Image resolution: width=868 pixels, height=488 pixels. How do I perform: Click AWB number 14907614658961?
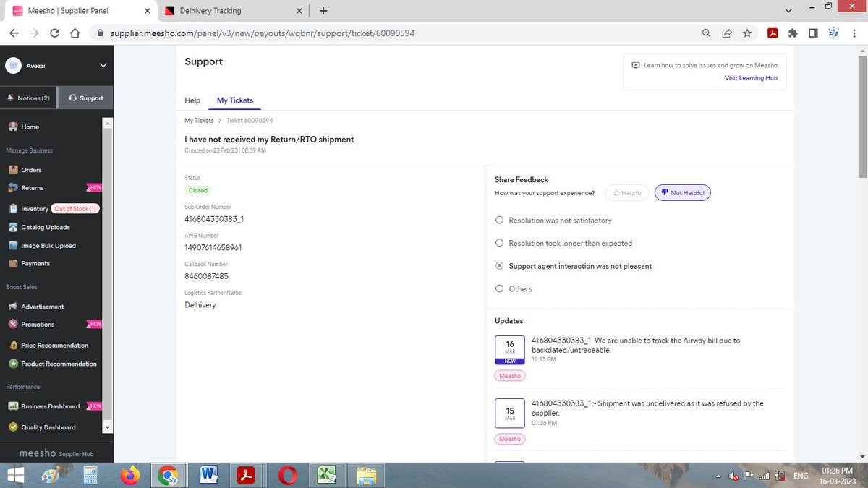pos(213,247)
